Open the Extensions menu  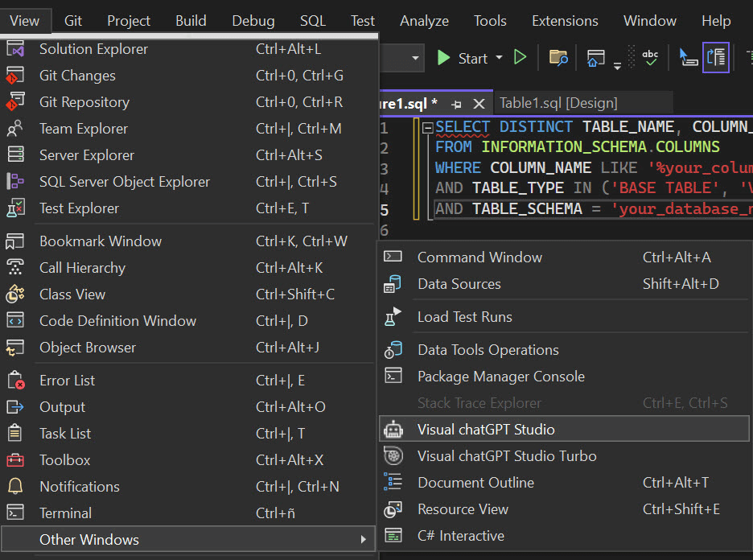click(565, 21)
